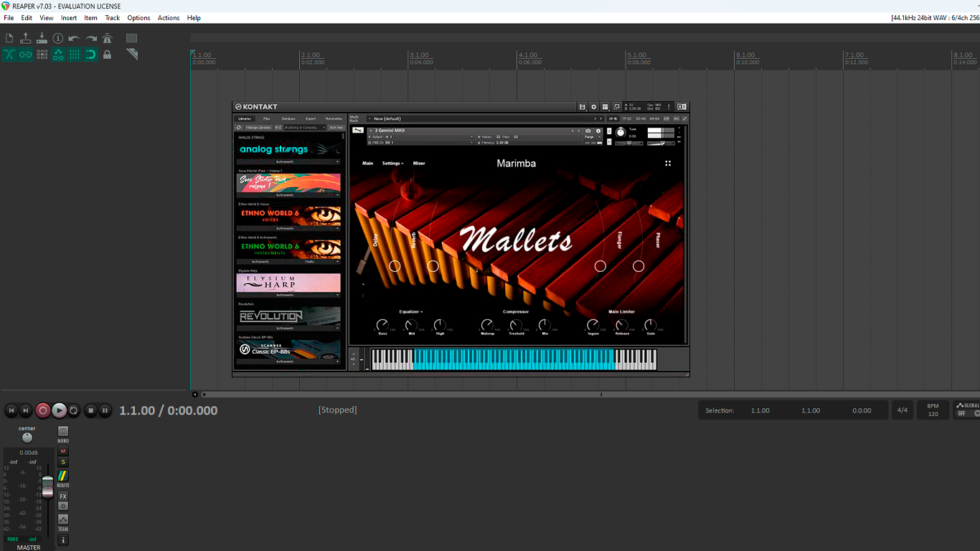
Task: Click the master FX button
Action: pos(63,496)
